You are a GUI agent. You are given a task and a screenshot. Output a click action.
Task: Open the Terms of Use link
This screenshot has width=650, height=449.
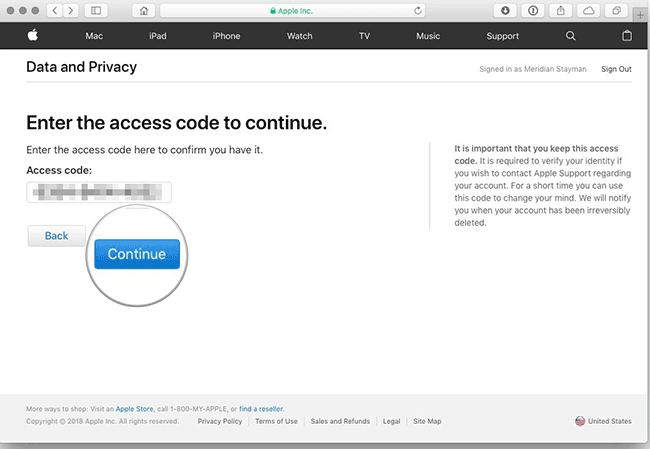click(276, 421)
